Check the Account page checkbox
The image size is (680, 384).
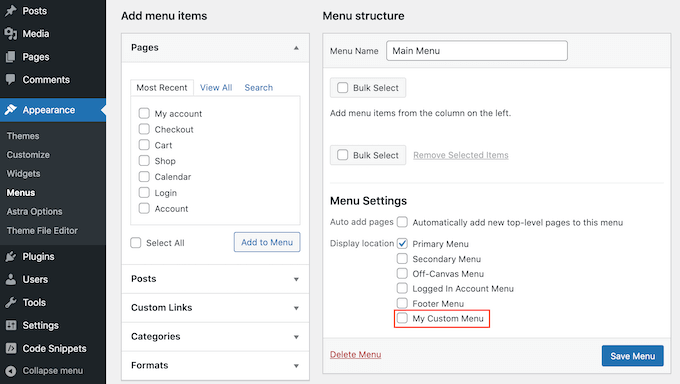point(144,208)
